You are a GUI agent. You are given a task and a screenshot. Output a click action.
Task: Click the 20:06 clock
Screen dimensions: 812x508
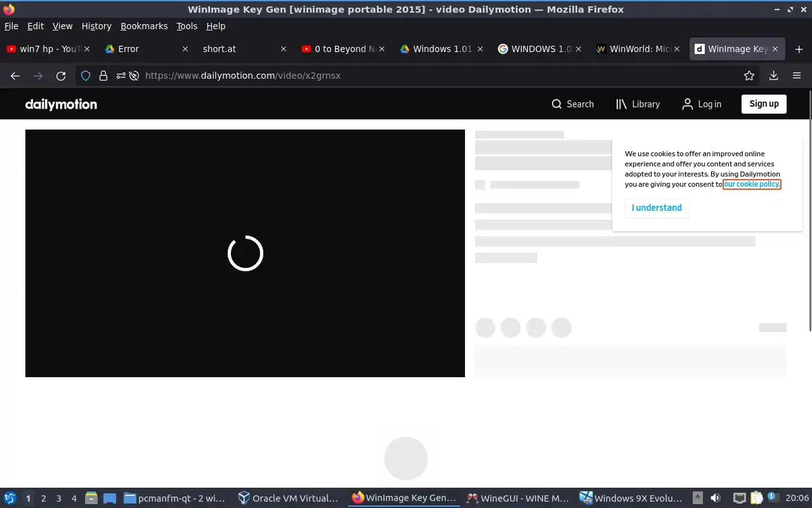(x=797, y=498)
